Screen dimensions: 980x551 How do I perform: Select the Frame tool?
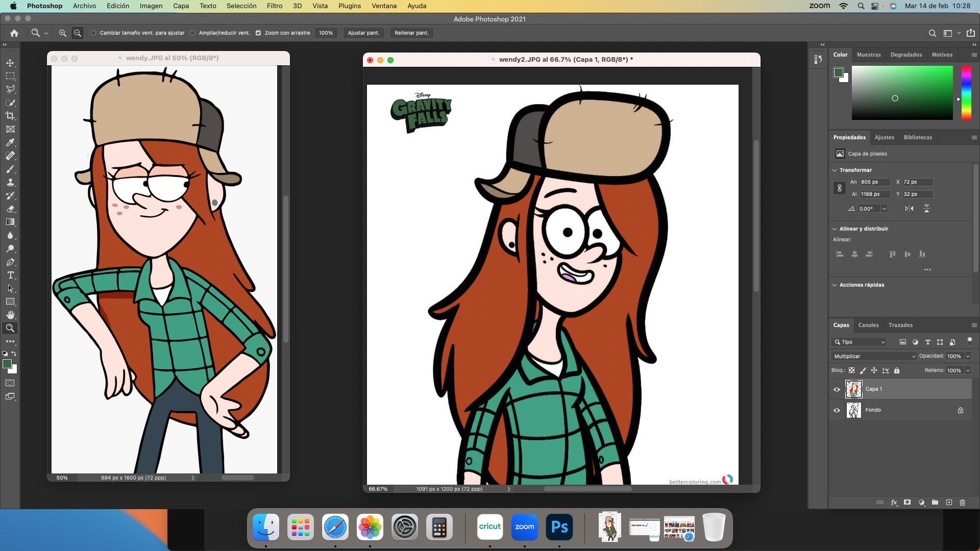[10, 129]
